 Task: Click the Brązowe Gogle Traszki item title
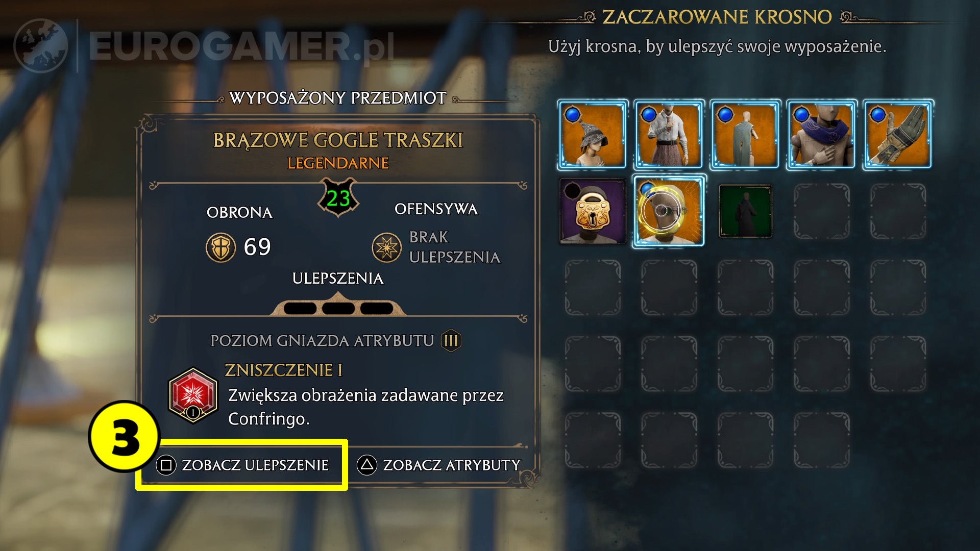point(338,140)
